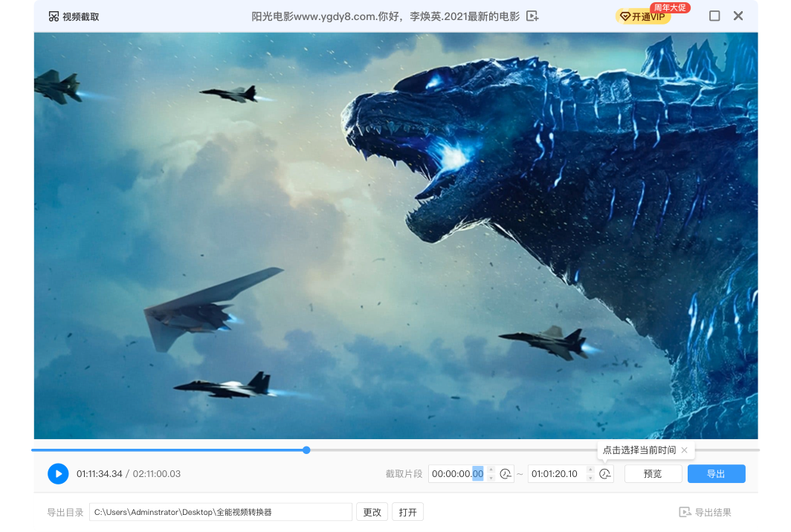This screenshot has height=532, width=791.
Task: Increase the end time with up arrow
Action: (590, 470)
